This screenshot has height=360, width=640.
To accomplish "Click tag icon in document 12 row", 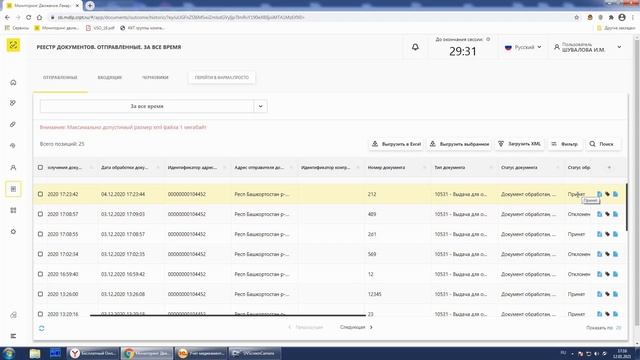I will (607, 274).
